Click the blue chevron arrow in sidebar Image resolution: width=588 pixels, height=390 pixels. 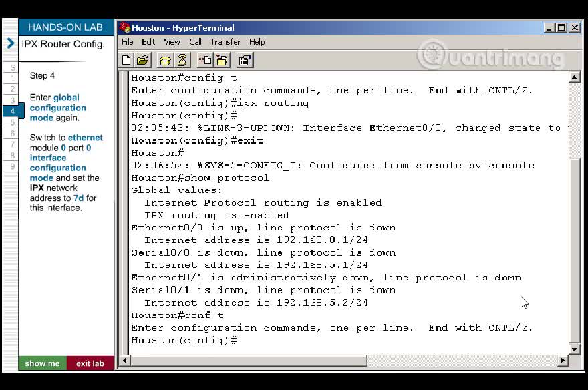pyautogui.click(x=11, y=43)
